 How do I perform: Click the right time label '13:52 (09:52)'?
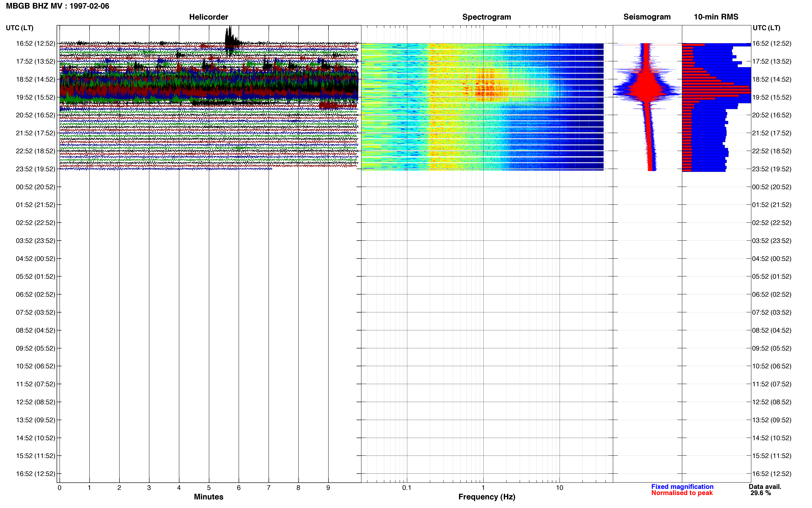772,420
